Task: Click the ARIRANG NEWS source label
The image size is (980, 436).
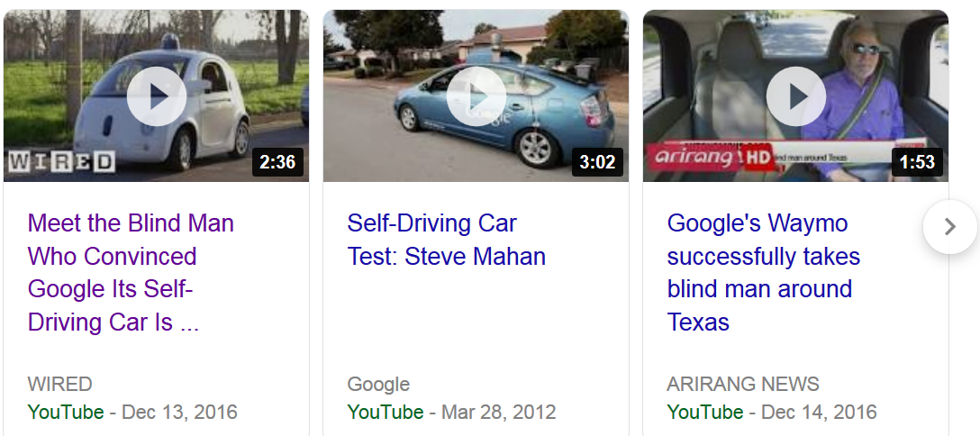Action: point(743,384)
